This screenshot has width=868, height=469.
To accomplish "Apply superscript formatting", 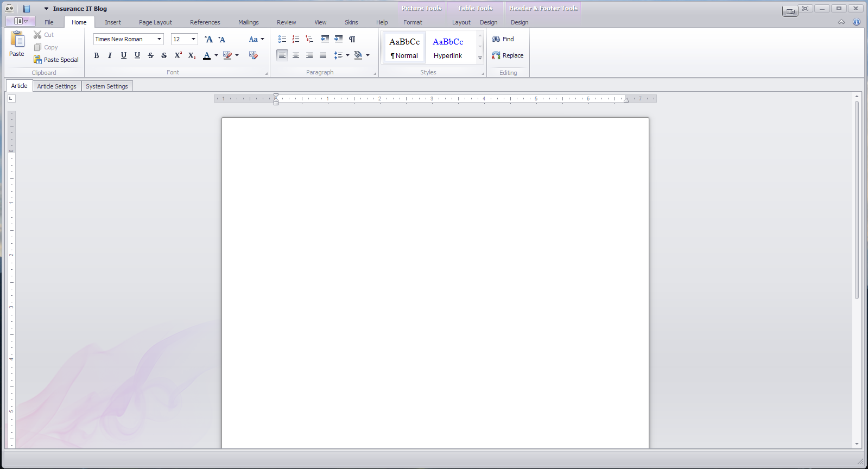I will [178, 55].
